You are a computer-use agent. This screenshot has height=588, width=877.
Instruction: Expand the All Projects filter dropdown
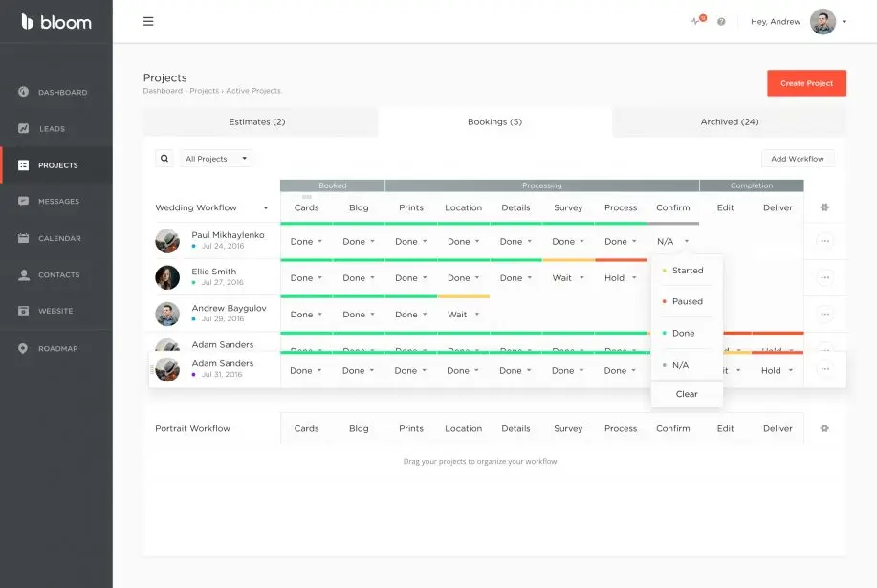[x=216, y=159]
